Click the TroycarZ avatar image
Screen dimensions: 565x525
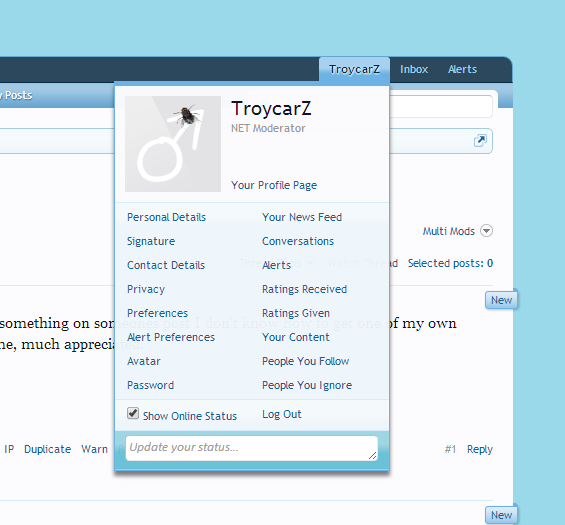[173, 144]
